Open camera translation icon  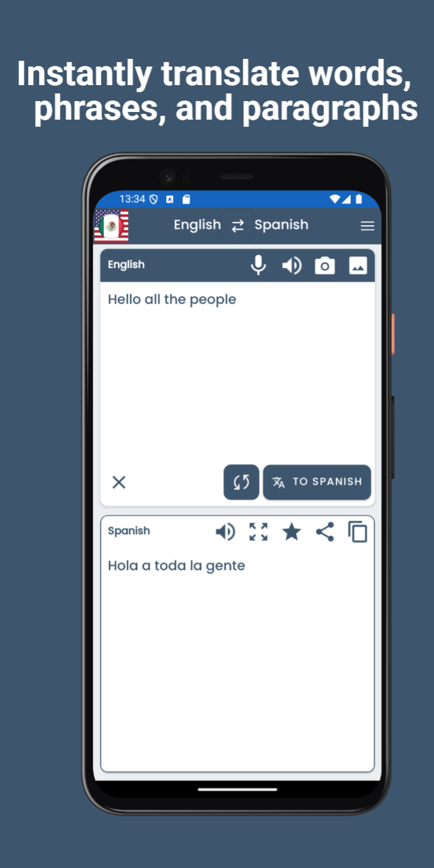pos(325,265)
